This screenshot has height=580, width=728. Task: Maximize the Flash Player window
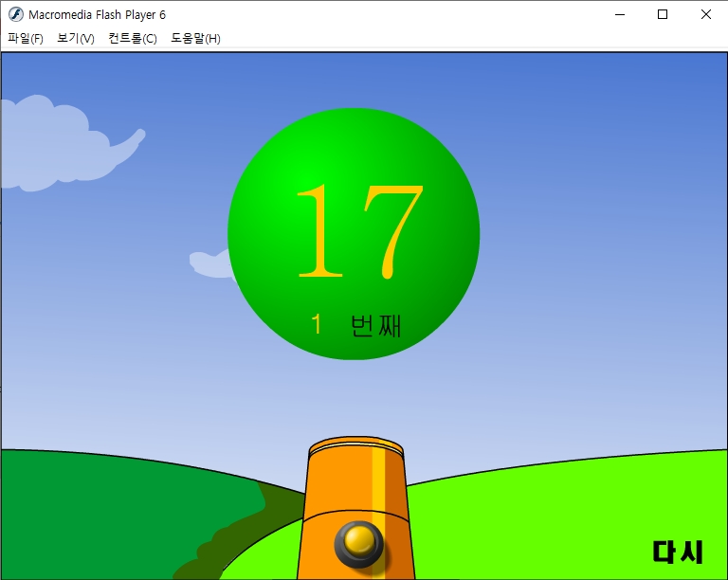tap(663, 14)
